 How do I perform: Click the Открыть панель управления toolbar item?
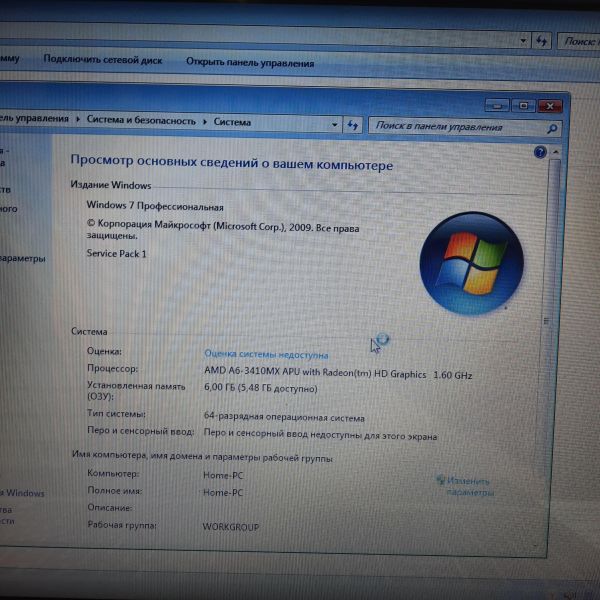coord(250,63)
